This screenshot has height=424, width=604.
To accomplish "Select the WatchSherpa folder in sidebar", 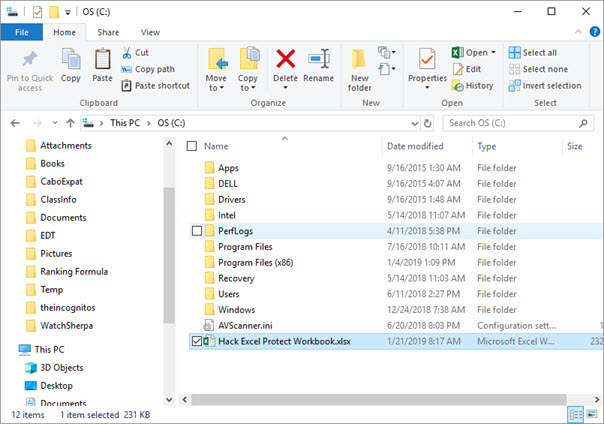I will (59, 325).
